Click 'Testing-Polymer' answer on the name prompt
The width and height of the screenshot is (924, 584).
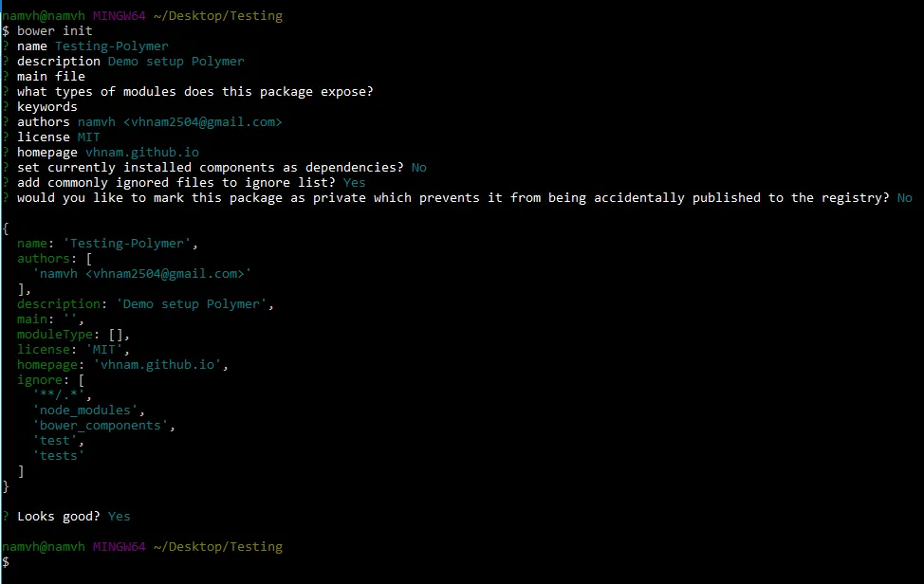(x=111, y=46)
